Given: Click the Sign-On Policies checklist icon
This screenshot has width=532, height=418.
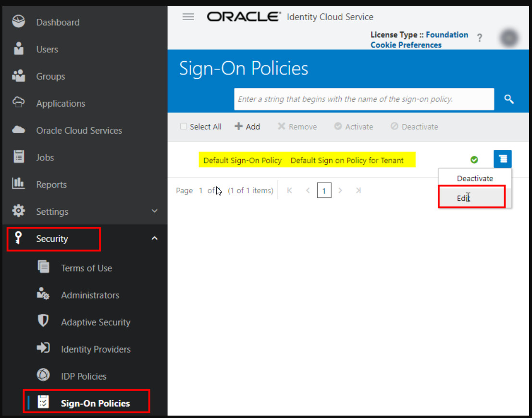Looking at the screenshot, I should point(43,402).
